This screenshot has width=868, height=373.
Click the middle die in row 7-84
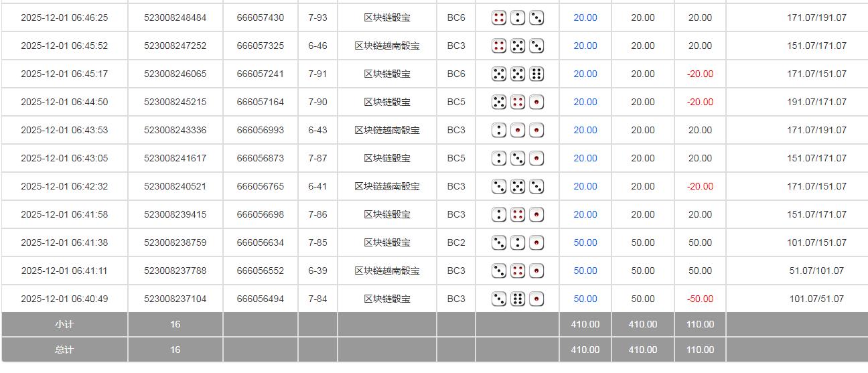pyautogui.click(x=518, y=299)
